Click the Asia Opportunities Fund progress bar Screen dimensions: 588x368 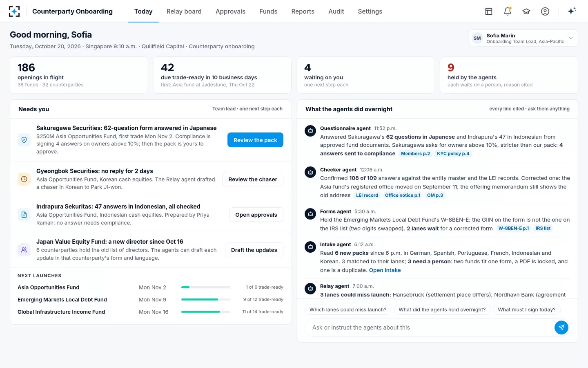click(206, 287)
